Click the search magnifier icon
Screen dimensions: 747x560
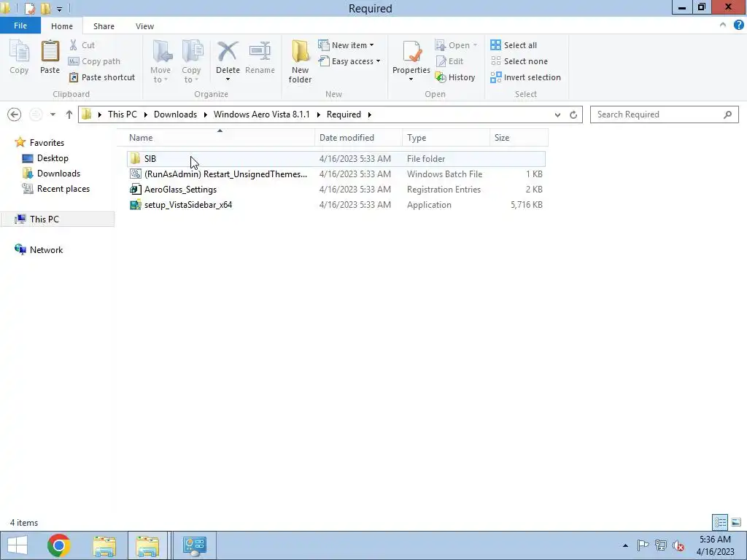point(727,114)
